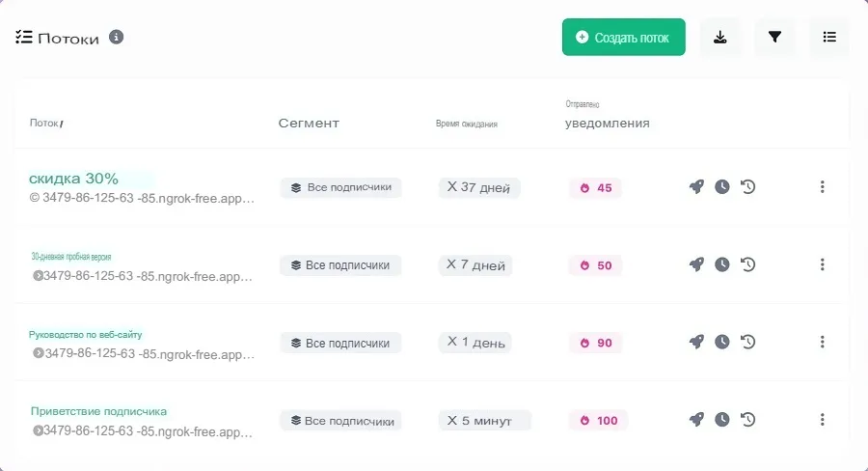The image size is (868, 471).
Task: Click Все подписчики segment in скидка row
Action: [x=340, y=187]
